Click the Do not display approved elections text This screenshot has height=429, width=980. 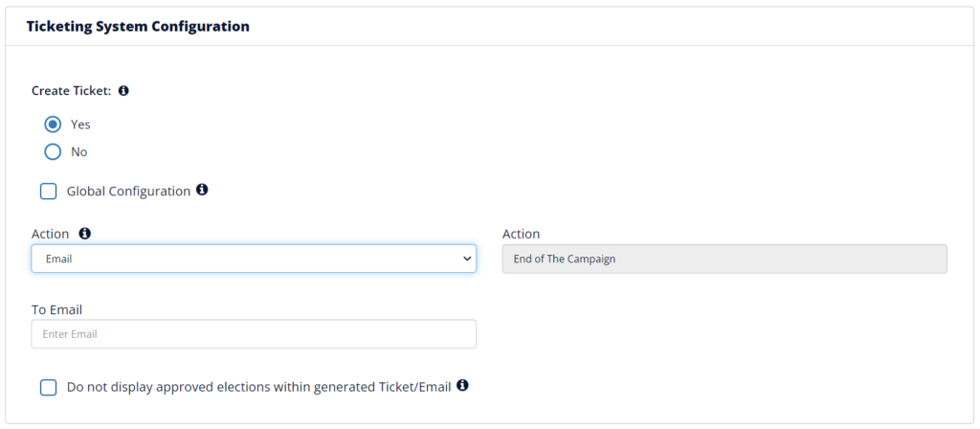pos(258,387)
